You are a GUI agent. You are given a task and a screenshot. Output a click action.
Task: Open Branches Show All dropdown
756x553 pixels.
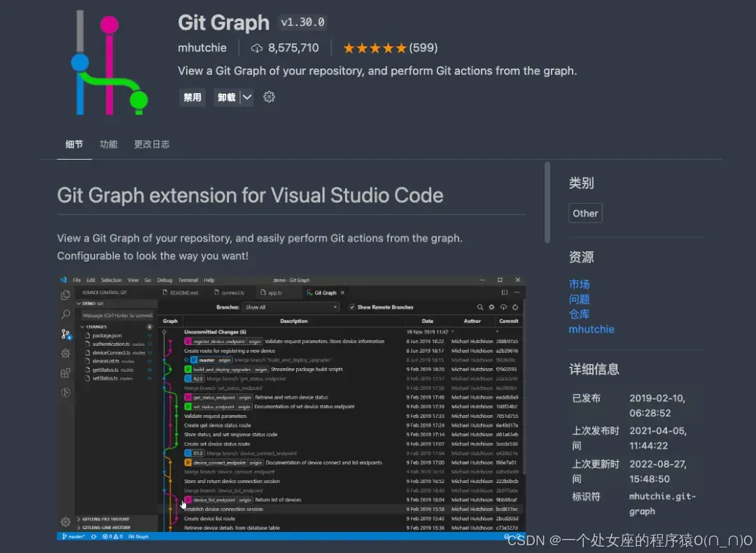[290, 307]
